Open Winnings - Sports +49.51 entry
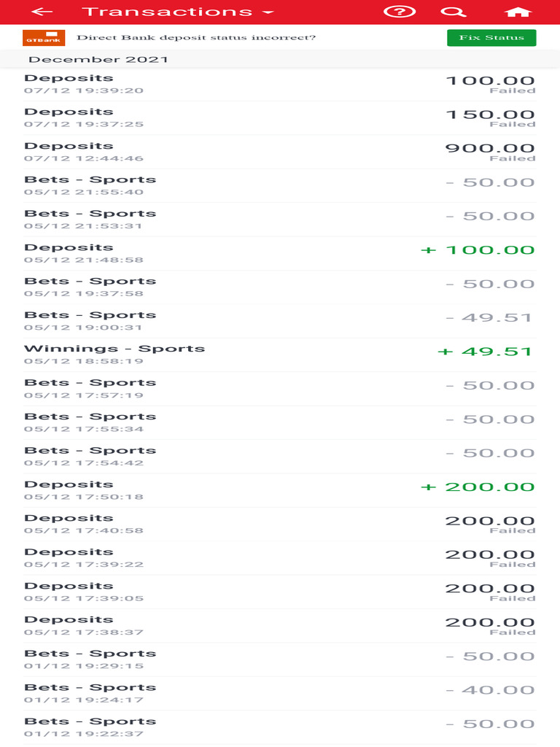The image size is (560, 747). tap(280, 355)
